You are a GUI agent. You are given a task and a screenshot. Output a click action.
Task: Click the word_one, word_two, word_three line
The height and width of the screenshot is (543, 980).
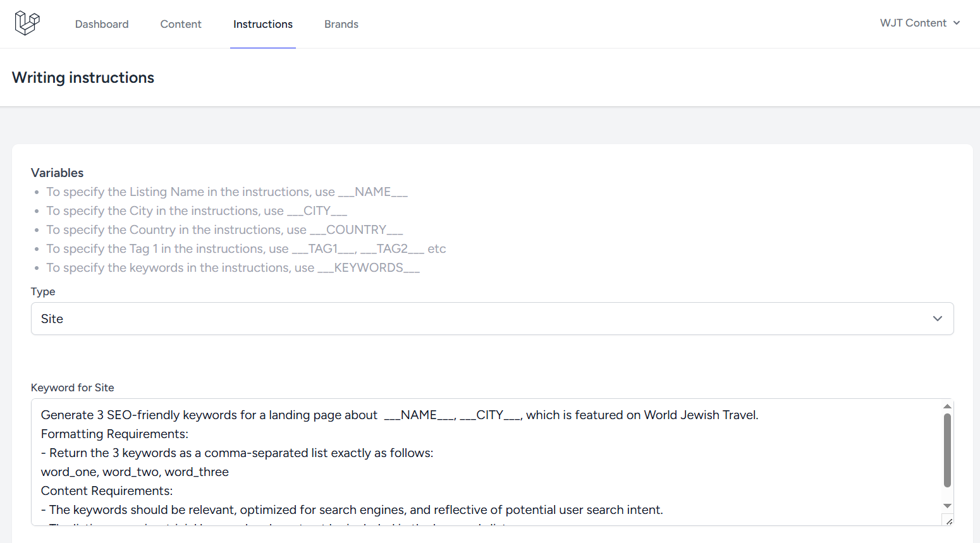(135, 472)
